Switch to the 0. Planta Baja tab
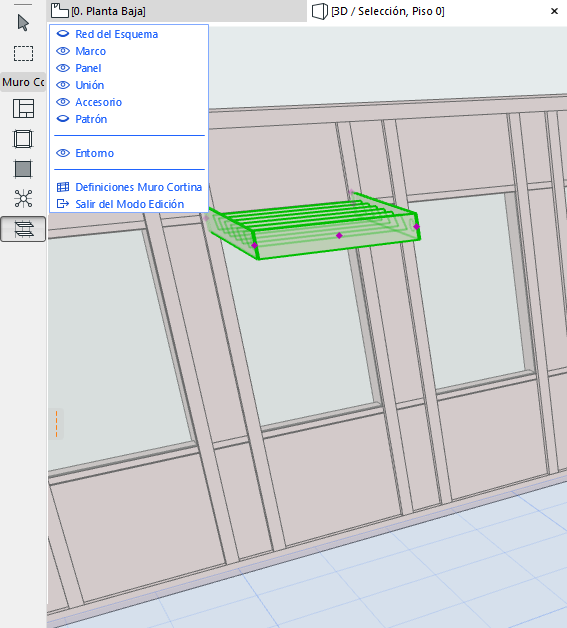This screenshot has width=567, height=628. point(177,11)
